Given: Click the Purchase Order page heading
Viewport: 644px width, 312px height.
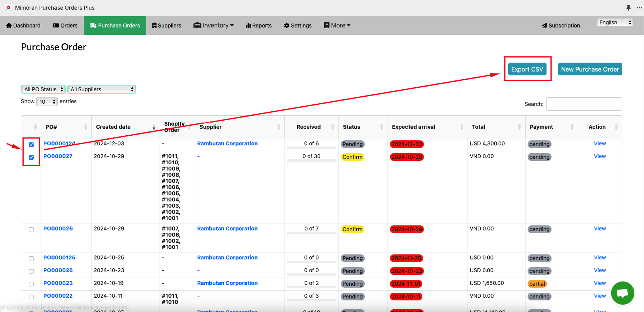Looking at the screenshot, I should [x=54, y=47].
